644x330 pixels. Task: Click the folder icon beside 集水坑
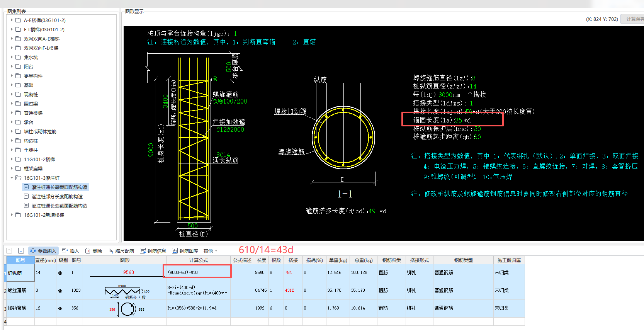[x=18, y=57]
